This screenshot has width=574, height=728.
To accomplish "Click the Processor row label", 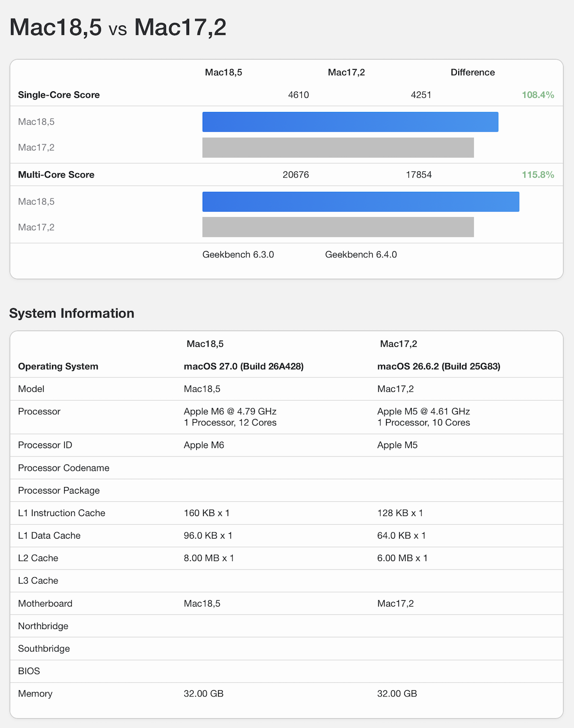I will tap(39, 411).
